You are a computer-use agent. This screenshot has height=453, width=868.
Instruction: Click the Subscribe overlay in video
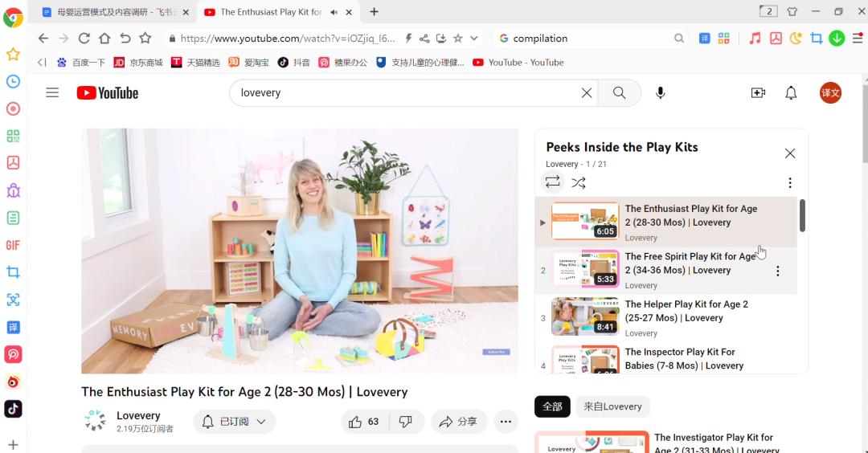[x=496, y=352]
